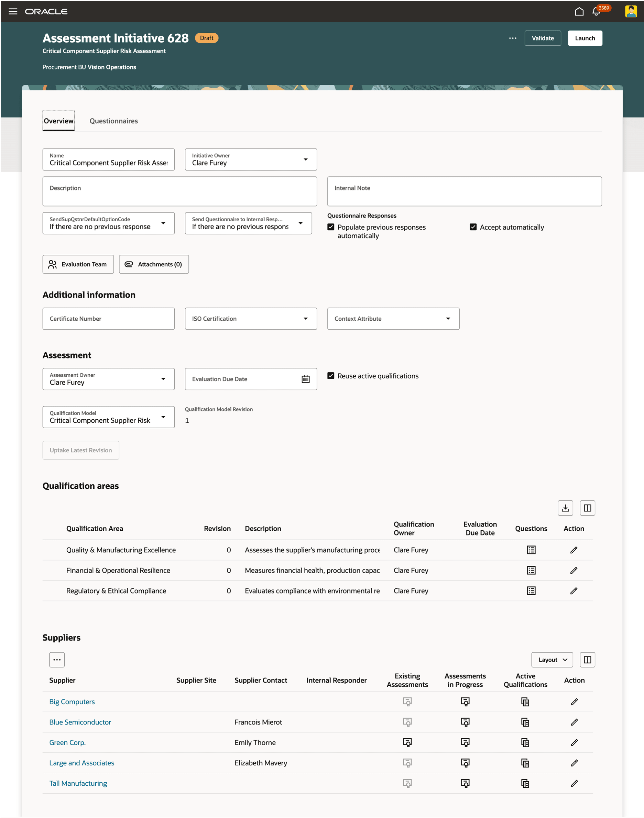Edit the Tall Manufacturing supplier row

coord(574,783)
